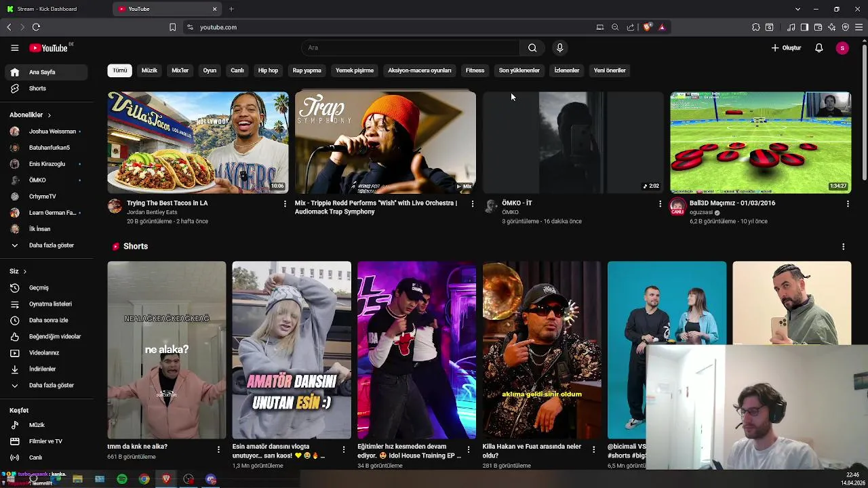Click the bookmark icon in address bar
The height and width of the screenshot is (488, 868).
pyautogui.click(x=172, y=27)
